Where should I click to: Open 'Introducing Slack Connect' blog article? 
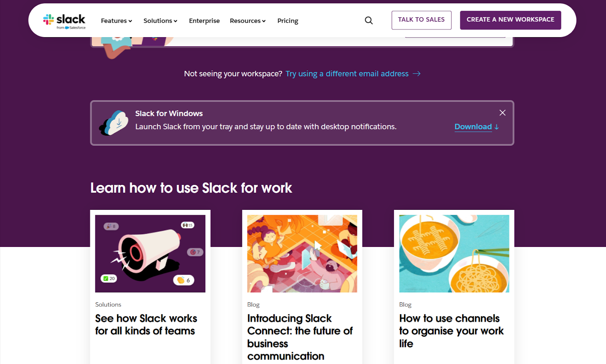300,337
